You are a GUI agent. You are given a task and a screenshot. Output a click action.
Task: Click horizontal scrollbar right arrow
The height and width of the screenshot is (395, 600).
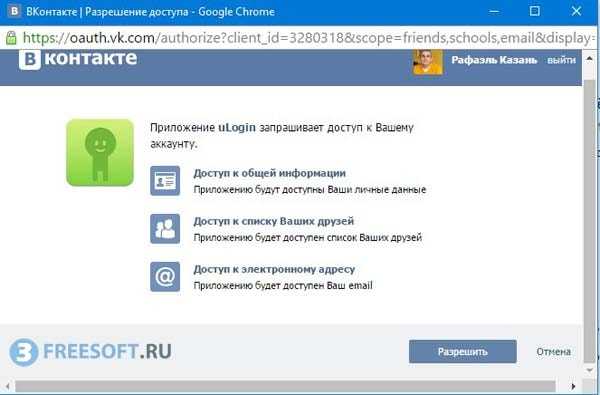[573, 386]
